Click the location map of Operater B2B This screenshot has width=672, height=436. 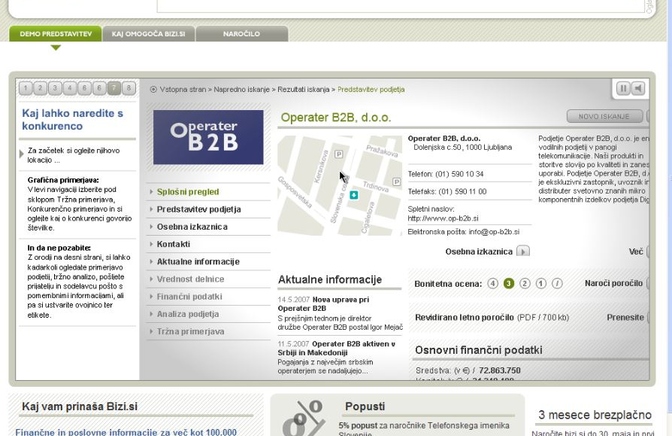[340, 185]
